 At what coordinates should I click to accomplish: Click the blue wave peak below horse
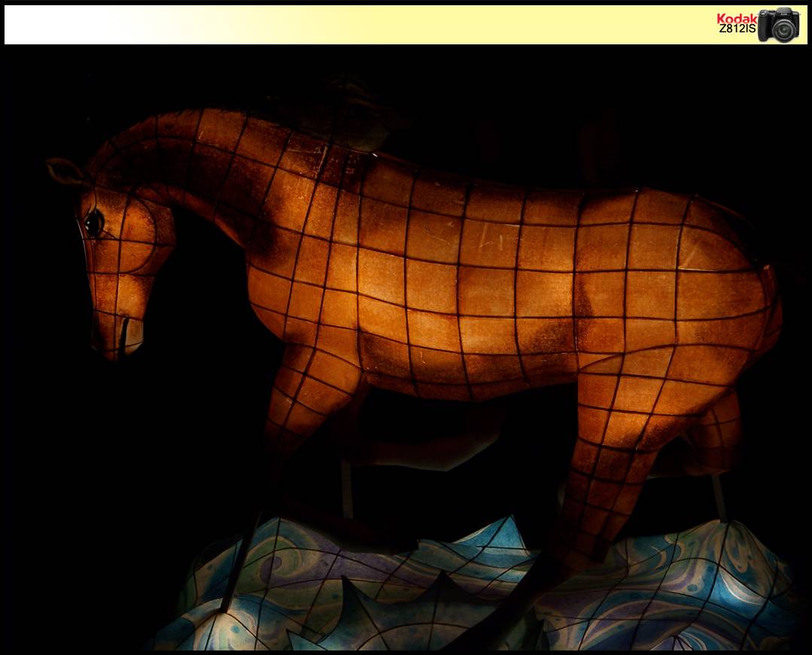tap(497, 538)
